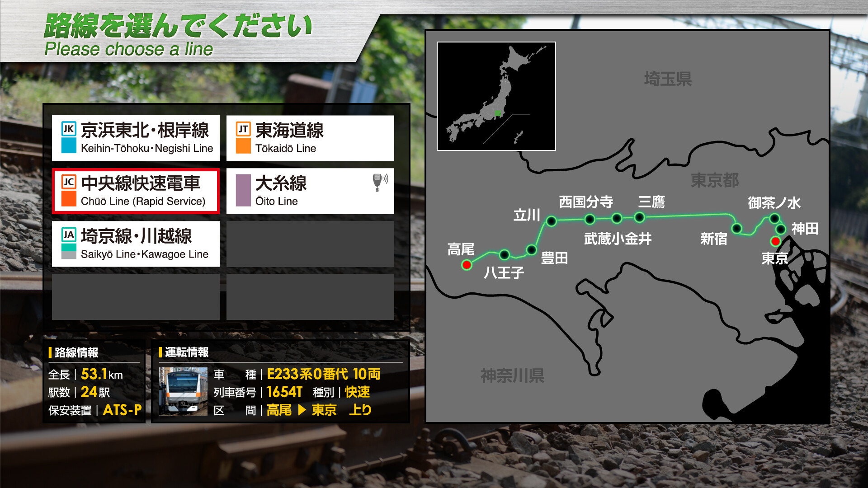
Task: Click the JA Saikyo line code icon
Action: pos(69,235)
